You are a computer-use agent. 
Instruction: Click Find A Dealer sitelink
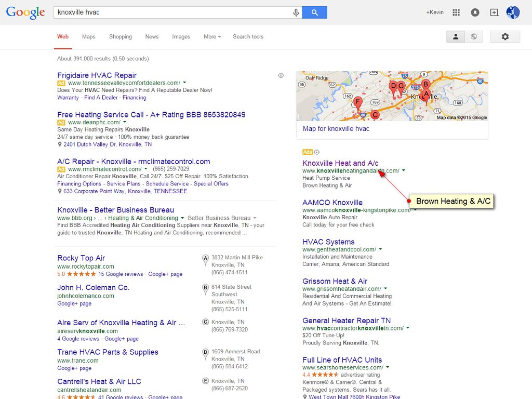point(101,97)
